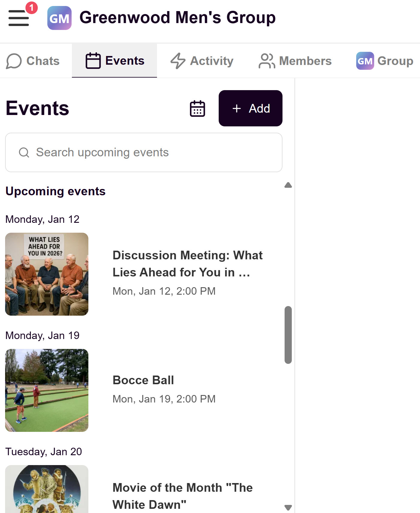Open the Activity tab
This screenshot has width=420, height=513.
coord(202,61)
